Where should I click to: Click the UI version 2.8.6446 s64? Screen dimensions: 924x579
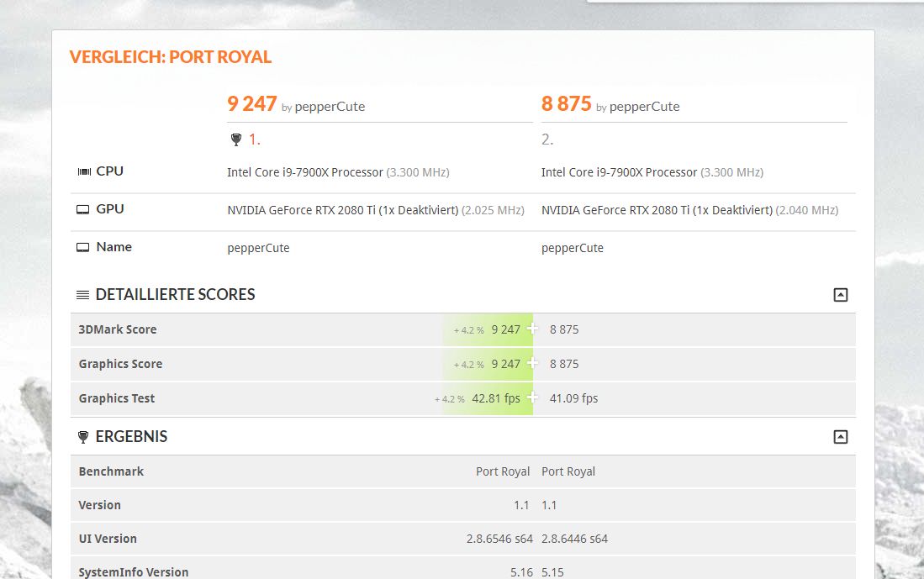click(574, 539)
